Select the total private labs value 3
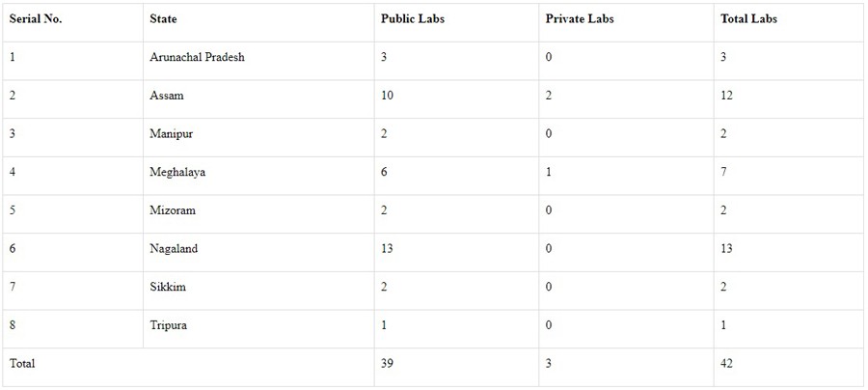Image resolution: width=868 pixels, height=390 pixels. 549,364
